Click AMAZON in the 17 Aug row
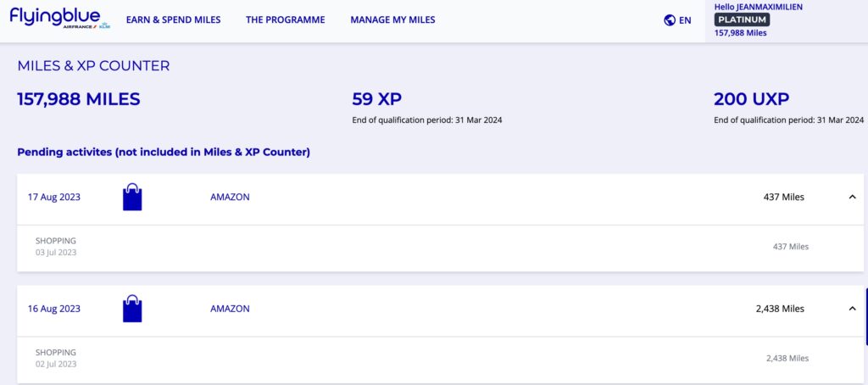 [x=230, y=197]
